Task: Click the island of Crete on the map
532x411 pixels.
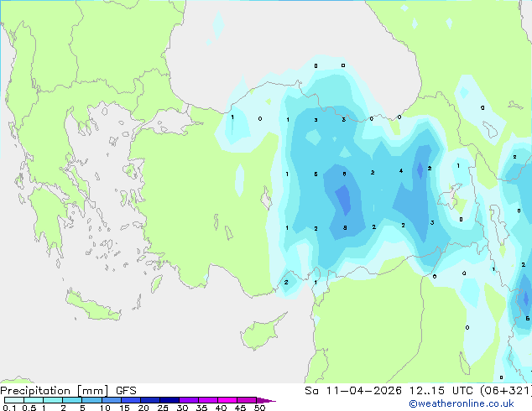Action: pos(93,306)
